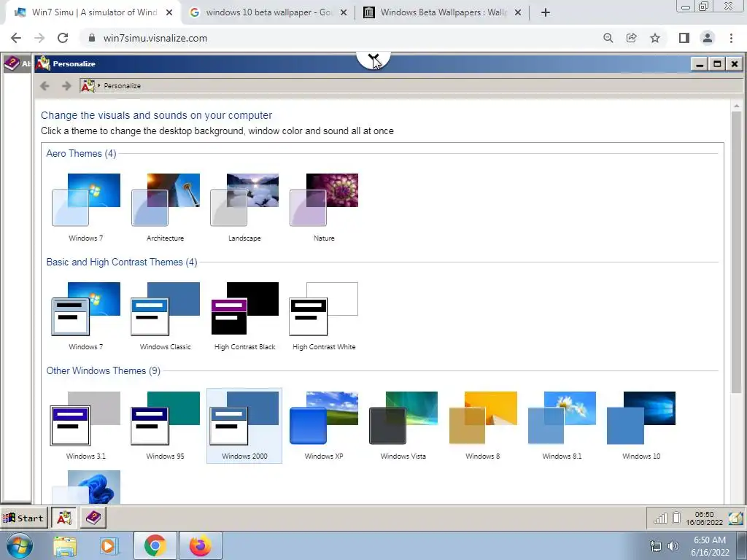Click the address bar URL win7simu.visnalize.com

pos(155,38)
